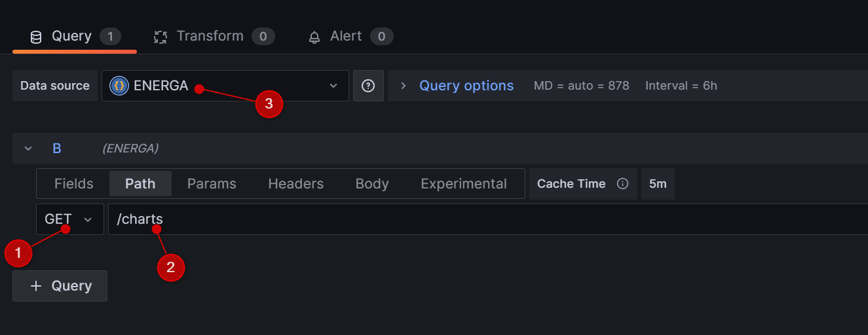Click the plus icon on Query button
This screenshot has width=868, height=335.
(x=36, y=286)
